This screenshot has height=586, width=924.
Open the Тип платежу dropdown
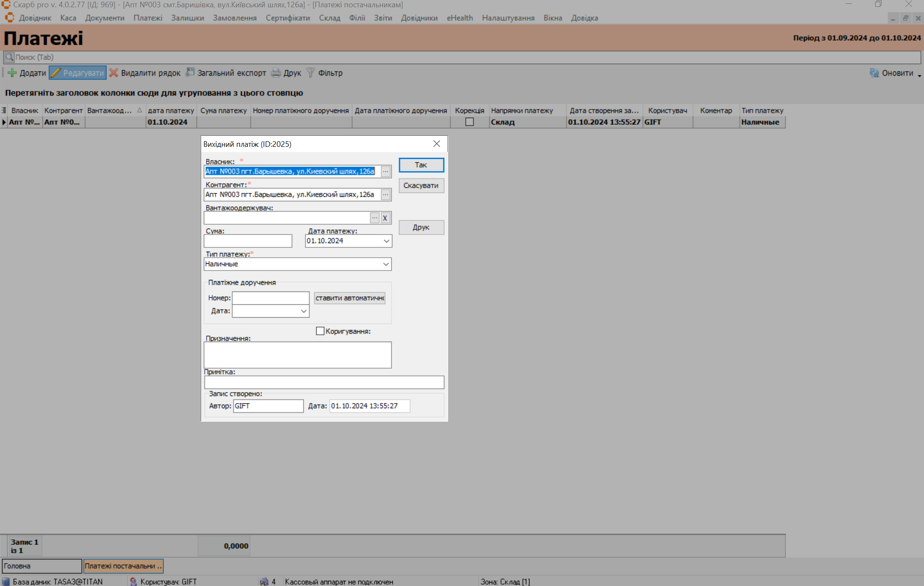(x=386, y=264)
